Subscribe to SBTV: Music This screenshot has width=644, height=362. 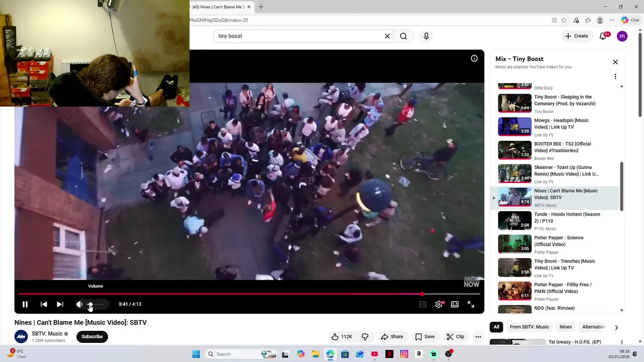tap(92, 336)
